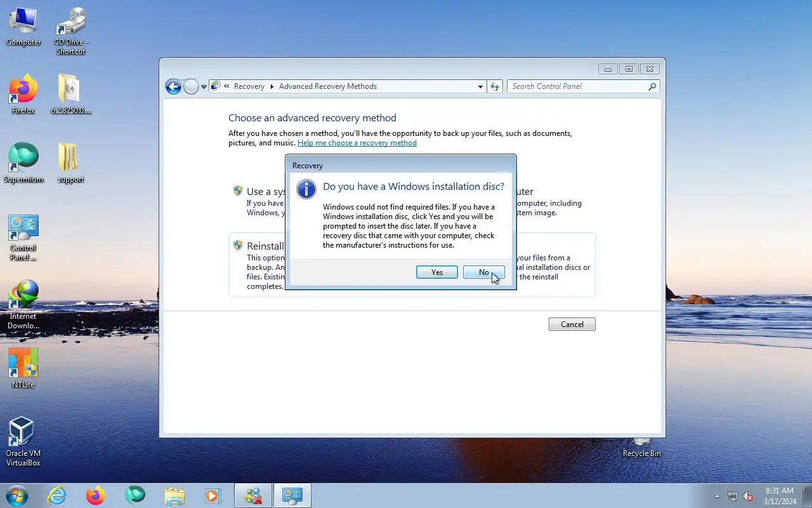Open the Computer desktop icon

click(23, 27)
